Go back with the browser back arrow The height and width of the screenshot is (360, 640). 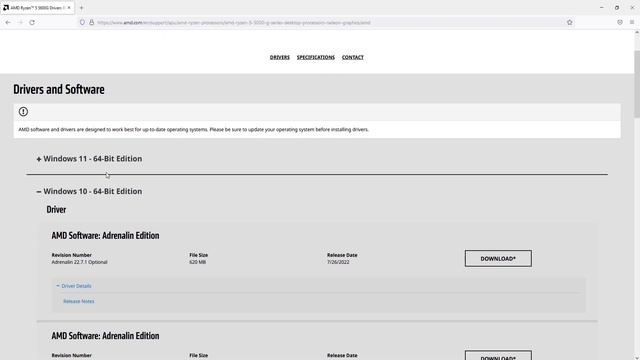tap(8, 22)
